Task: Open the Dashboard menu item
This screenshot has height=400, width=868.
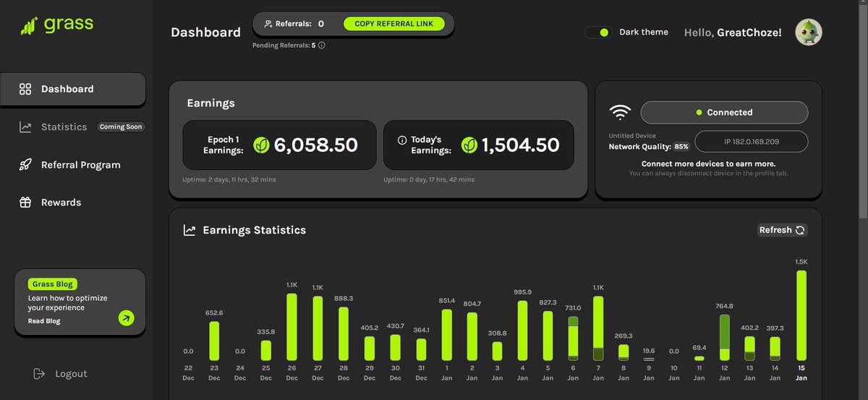Action: (72, 89)
